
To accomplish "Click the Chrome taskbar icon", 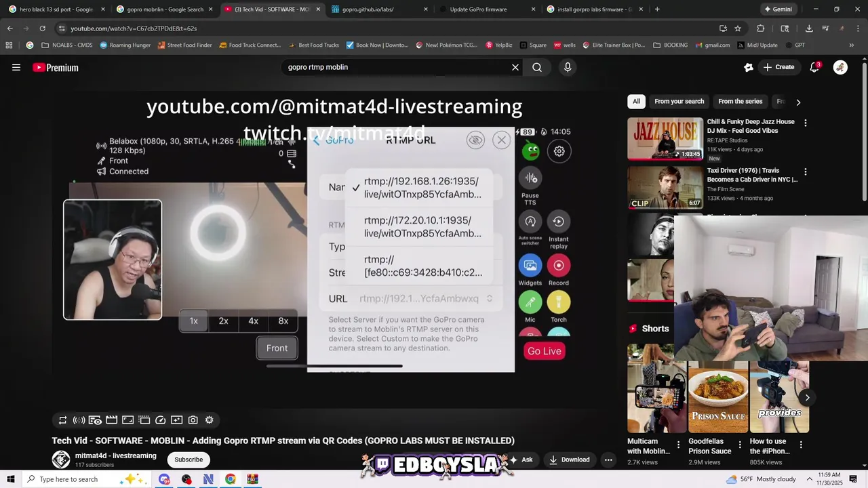I will tap(231, 479).
